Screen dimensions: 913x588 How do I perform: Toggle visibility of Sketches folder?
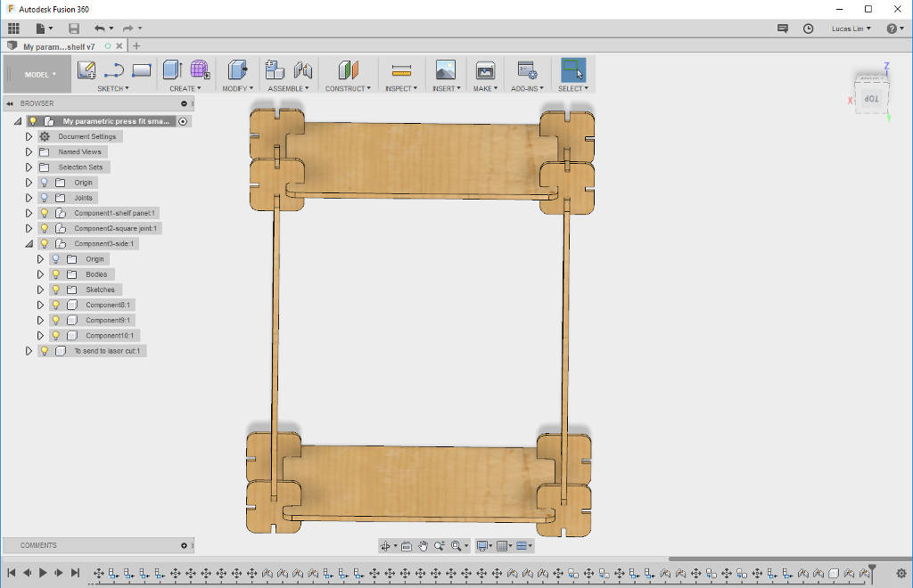55,290
